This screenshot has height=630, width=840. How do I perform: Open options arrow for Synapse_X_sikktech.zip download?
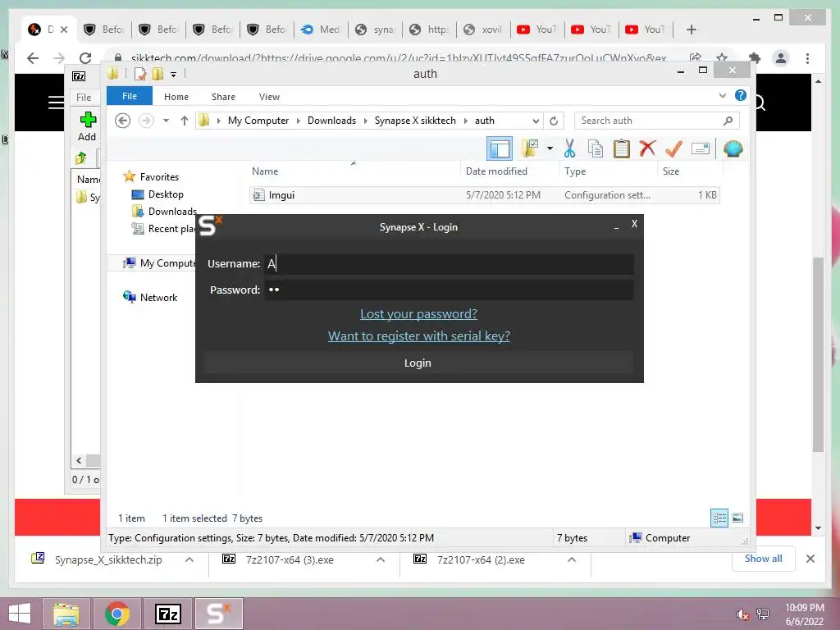pyautogui.click(x=189, y=559)
